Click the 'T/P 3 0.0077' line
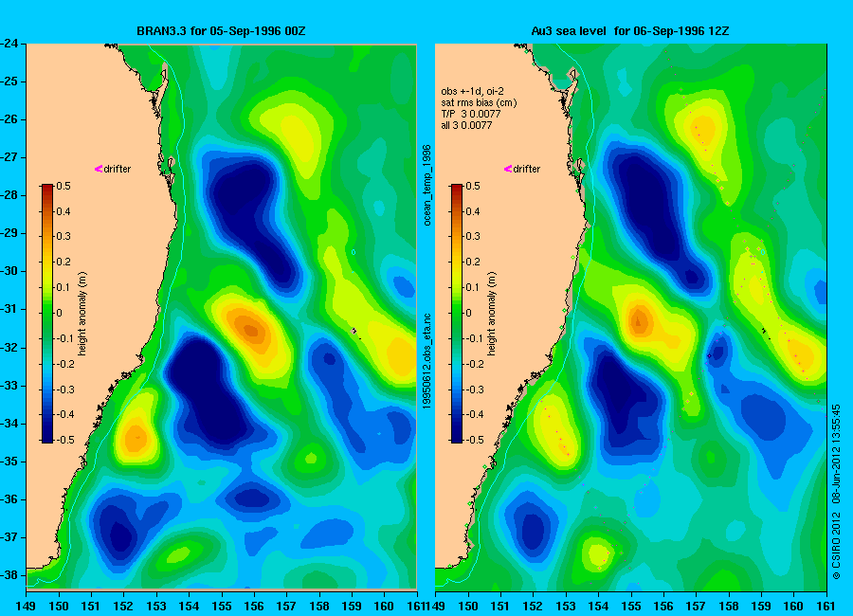 (x=470, y=114)
